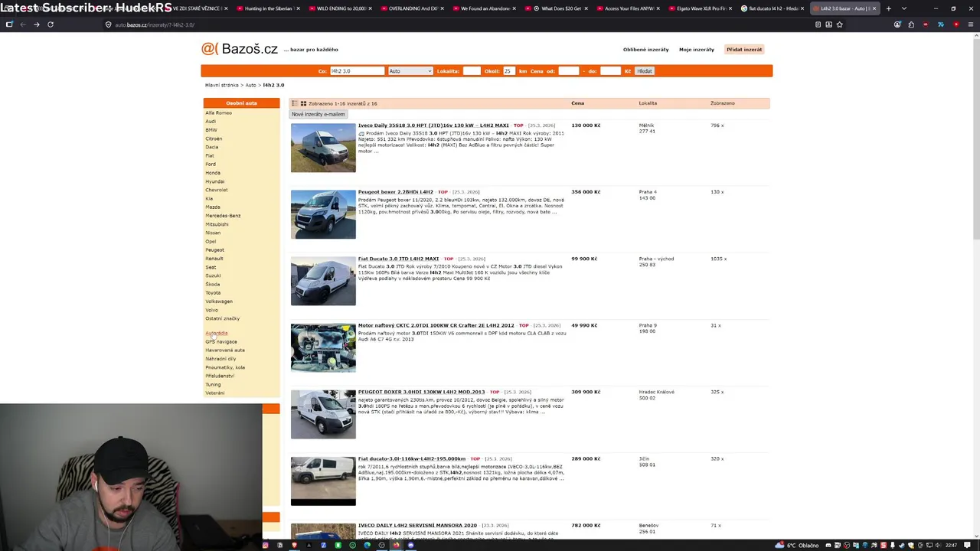
Task: Open Fiat ducato-3.0l-116kw listing
Action: (411, 458)
